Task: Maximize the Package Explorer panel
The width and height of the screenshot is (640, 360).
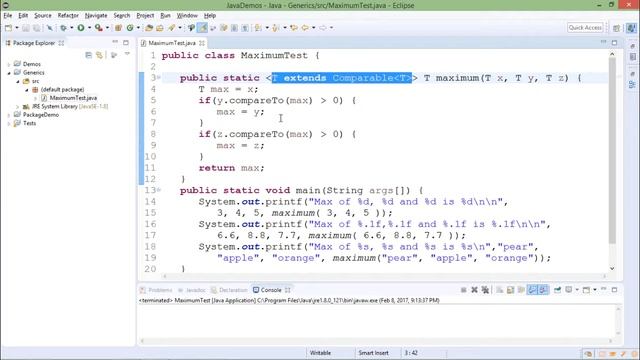Action: click(x=126, y=42)
